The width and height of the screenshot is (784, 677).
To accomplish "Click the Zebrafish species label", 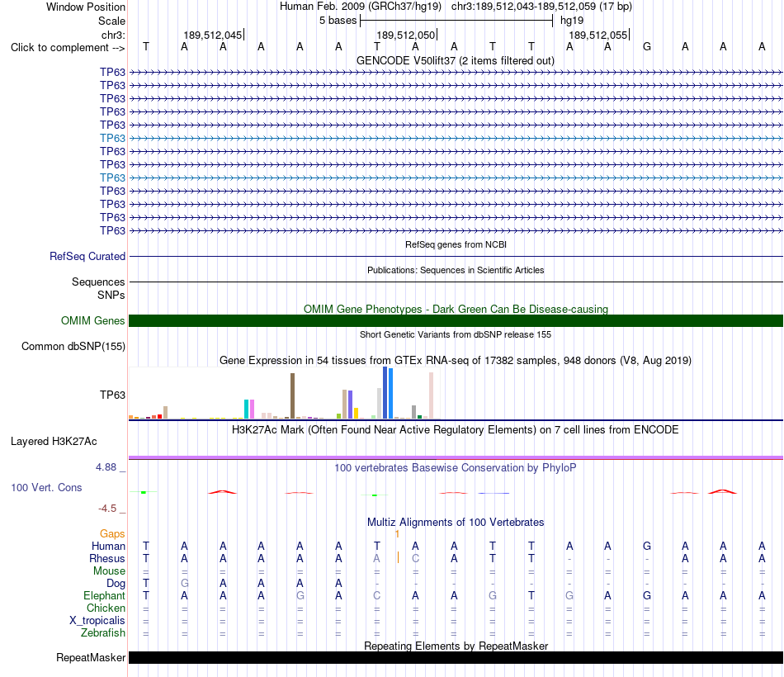I will [x=103, y=633].
